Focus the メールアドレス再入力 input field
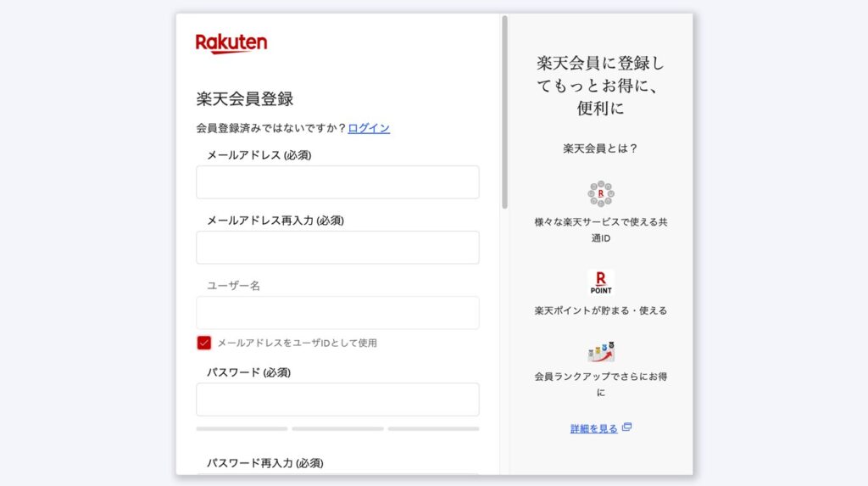Screen dimensions: 868x486 (337, 248)
